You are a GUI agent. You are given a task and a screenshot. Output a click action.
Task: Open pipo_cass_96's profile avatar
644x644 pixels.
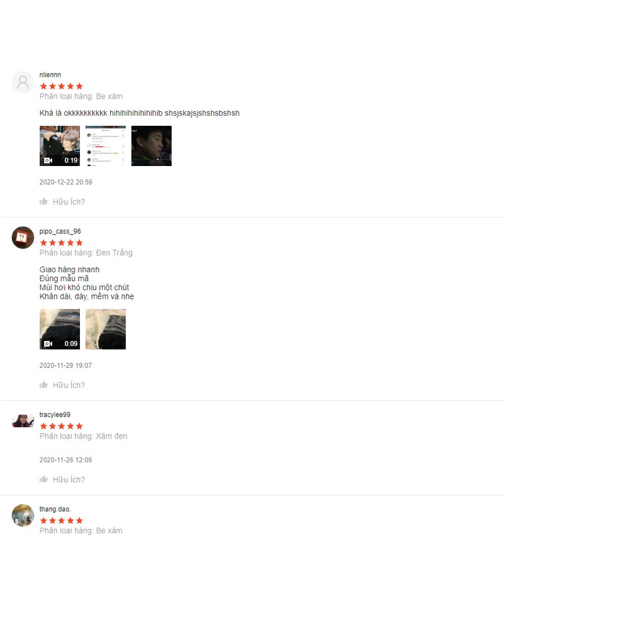23,237
